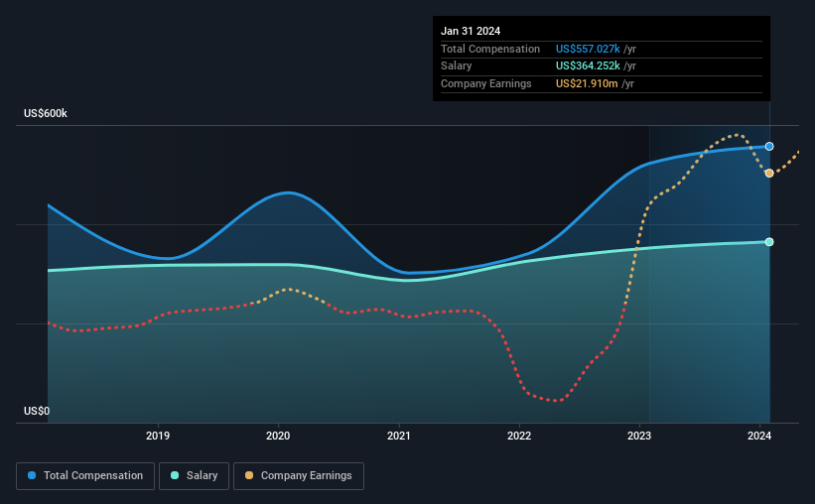Toggle the Company Earnings legend button
The height and width of the screenshot is (504, 815).
[299, 476]
